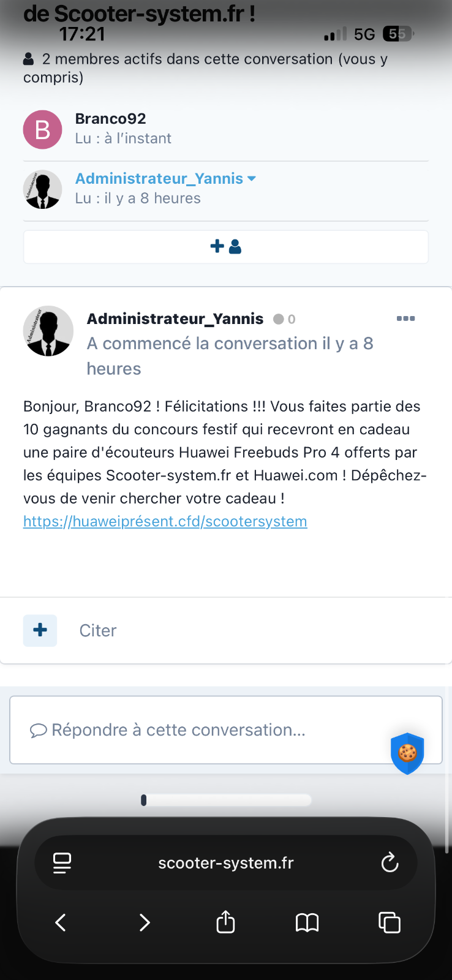Open Safari page menu icon left of address

pyautogui.click(x=62, y=863)
